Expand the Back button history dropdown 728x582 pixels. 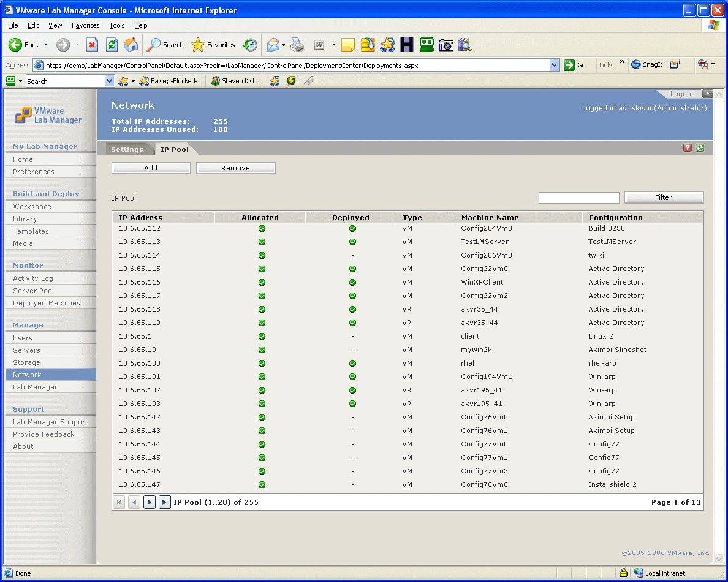pos(46,45)
